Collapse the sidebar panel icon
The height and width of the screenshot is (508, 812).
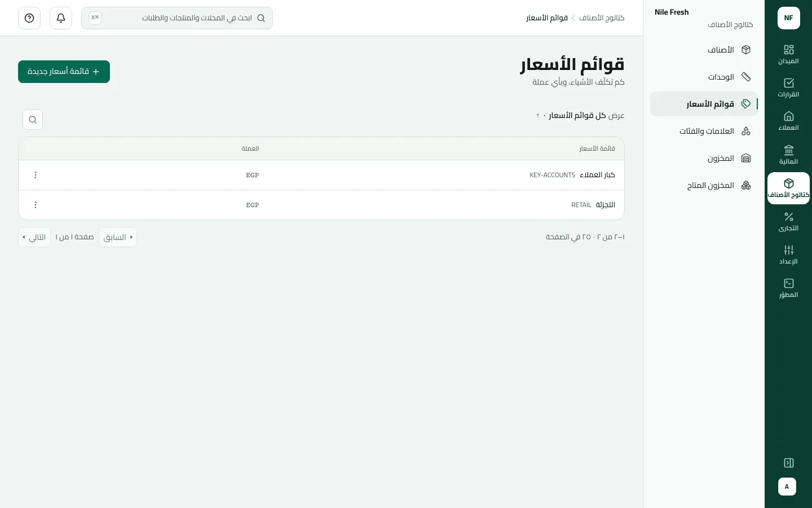tap(789, 463)
